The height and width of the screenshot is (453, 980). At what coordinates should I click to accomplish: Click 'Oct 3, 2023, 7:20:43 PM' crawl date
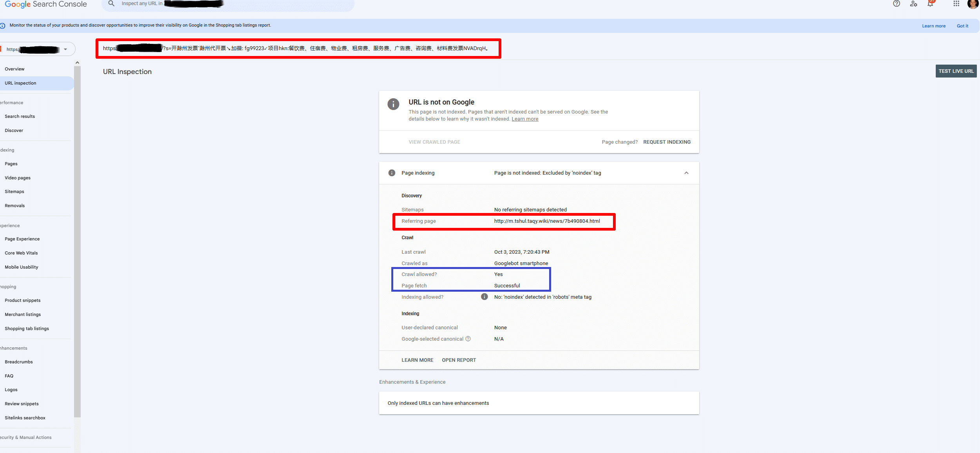tap(522, 252)
